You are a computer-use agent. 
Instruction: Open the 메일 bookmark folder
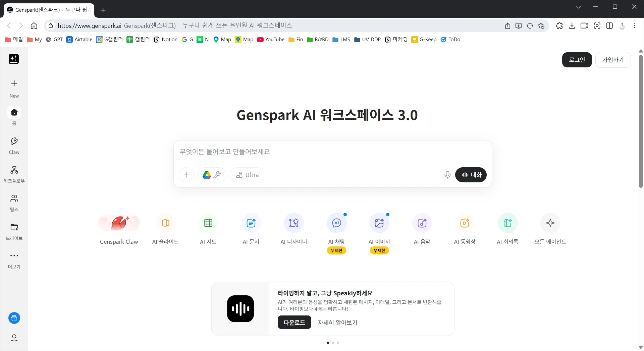[14, 40]
